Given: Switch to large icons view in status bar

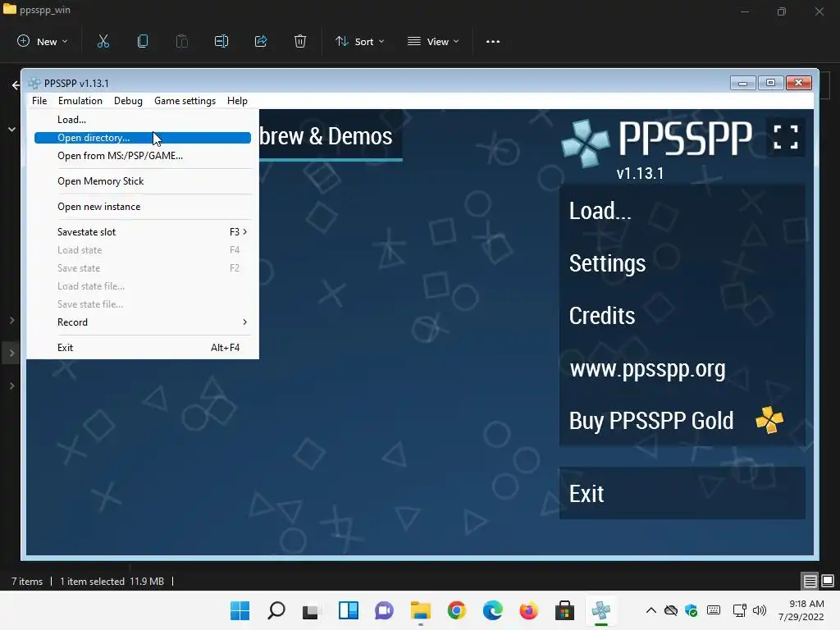Looking at the screenshot, I should [x=828, y=581].
